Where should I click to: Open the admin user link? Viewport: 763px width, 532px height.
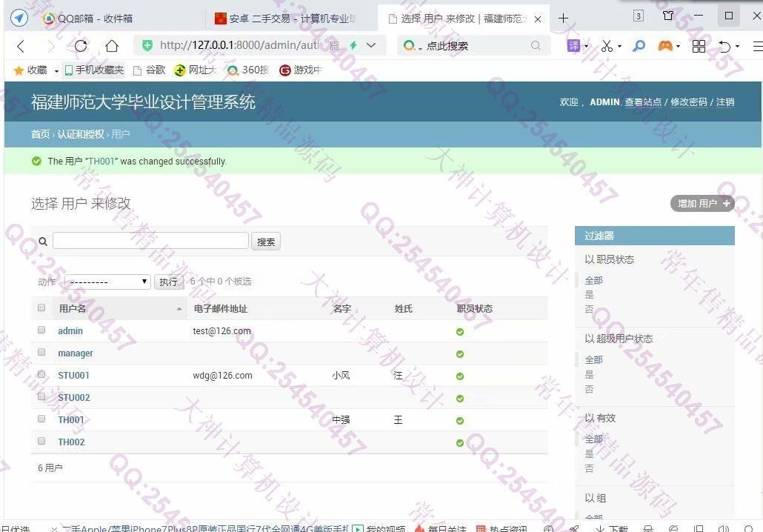click(x=70, y=331)
